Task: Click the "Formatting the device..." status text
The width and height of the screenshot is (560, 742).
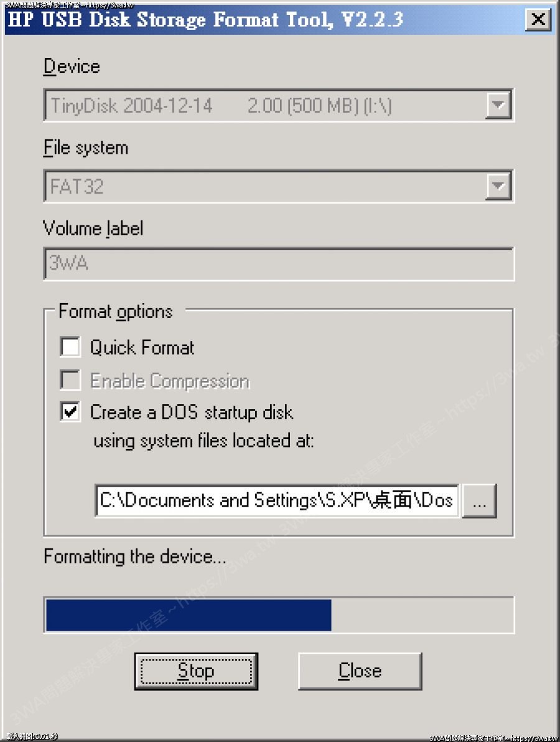Action: (134, 556)
